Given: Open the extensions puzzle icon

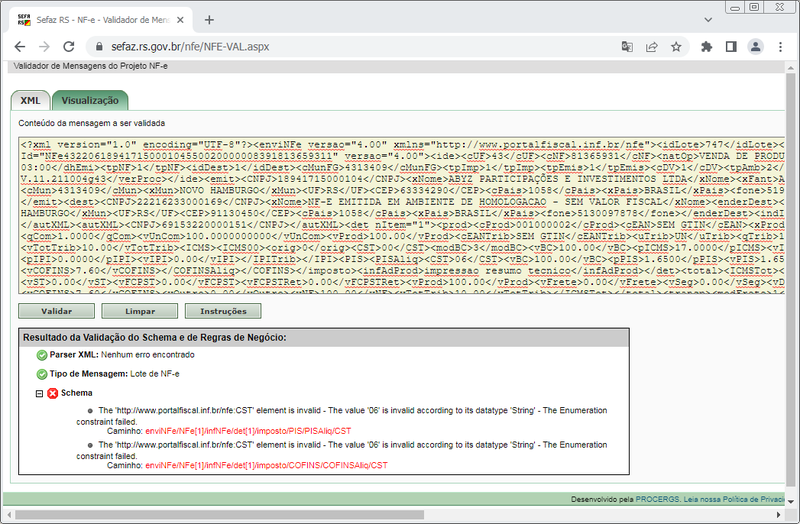Looking at the screenshot, I should 707,47.
